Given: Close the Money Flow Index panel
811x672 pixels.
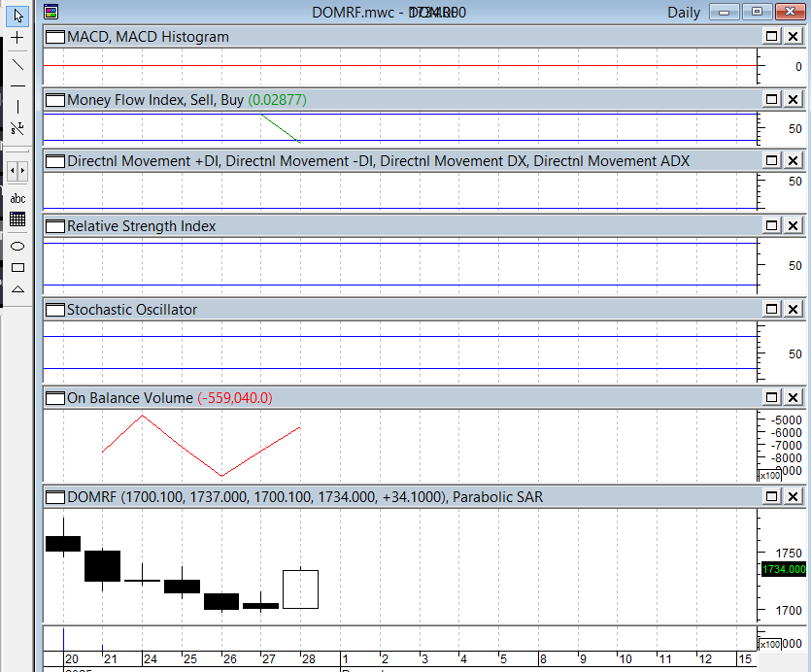Looking at the screenshot, I should click(793, 99).
